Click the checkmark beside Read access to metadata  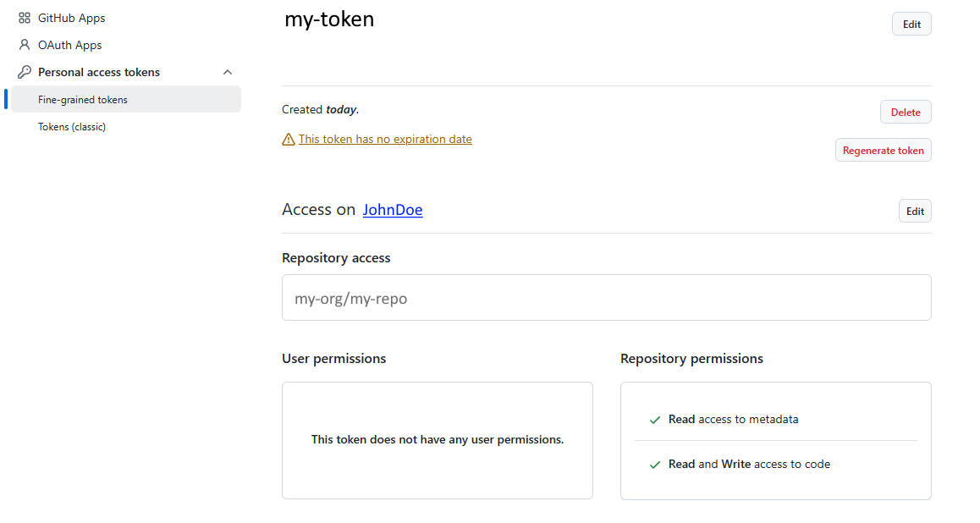point(654,420)
